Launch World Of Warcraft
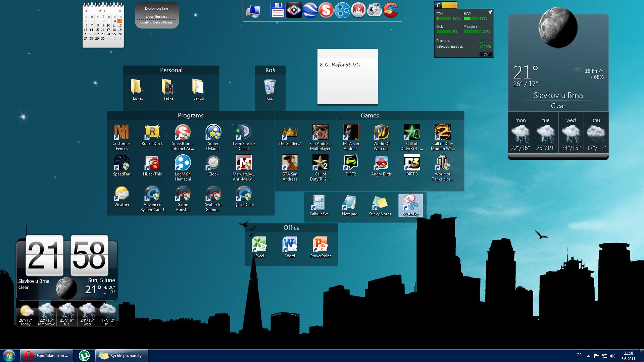The height and width of the screenshot is (362, 644). [x=381, y=138]
